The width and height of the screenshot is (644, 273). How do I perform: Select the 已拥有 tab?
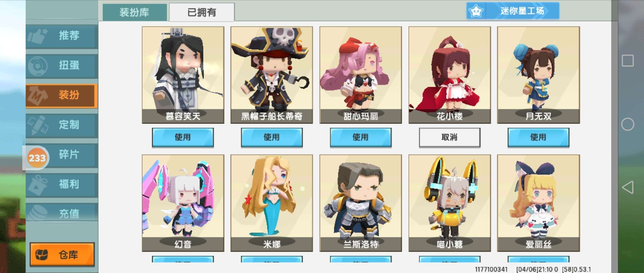tap(202, 12)
